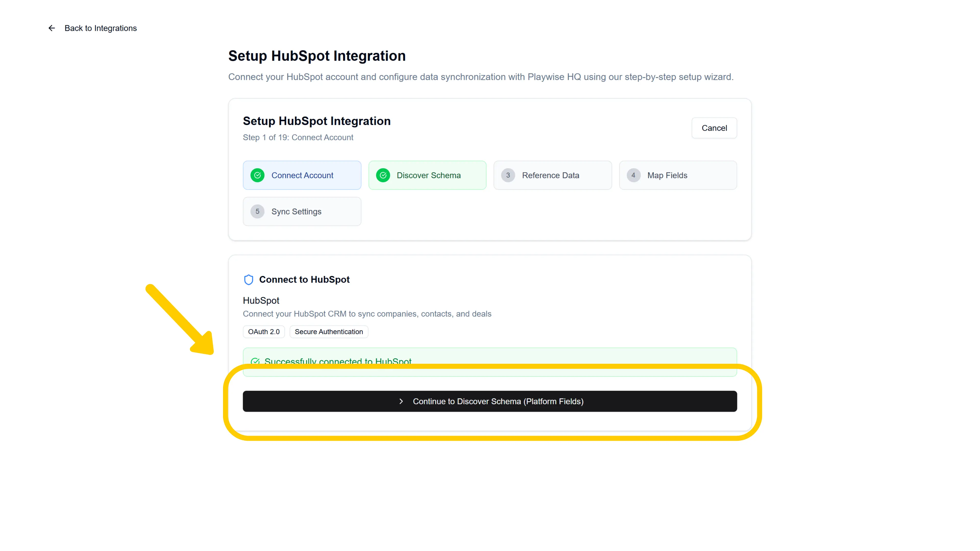Click the Successfully connected to HubSpot banner
This screenshot has height=551, width=980.
[490, 362]
